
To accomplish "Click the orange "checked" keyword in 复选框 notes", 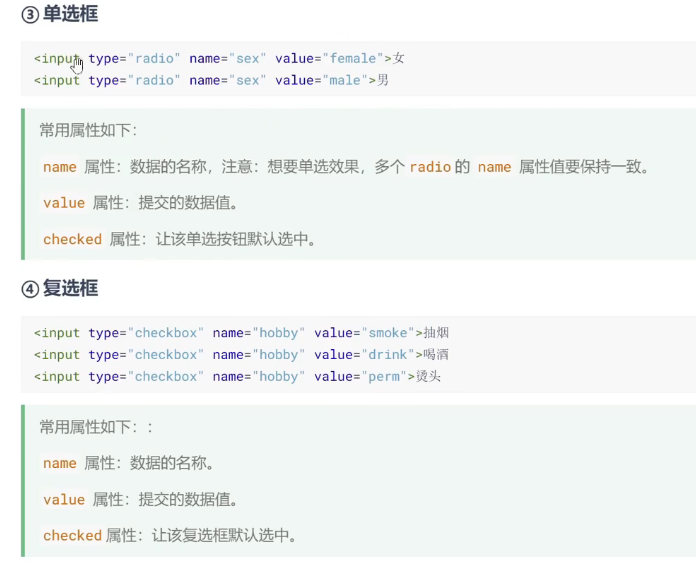I will 72,535.
